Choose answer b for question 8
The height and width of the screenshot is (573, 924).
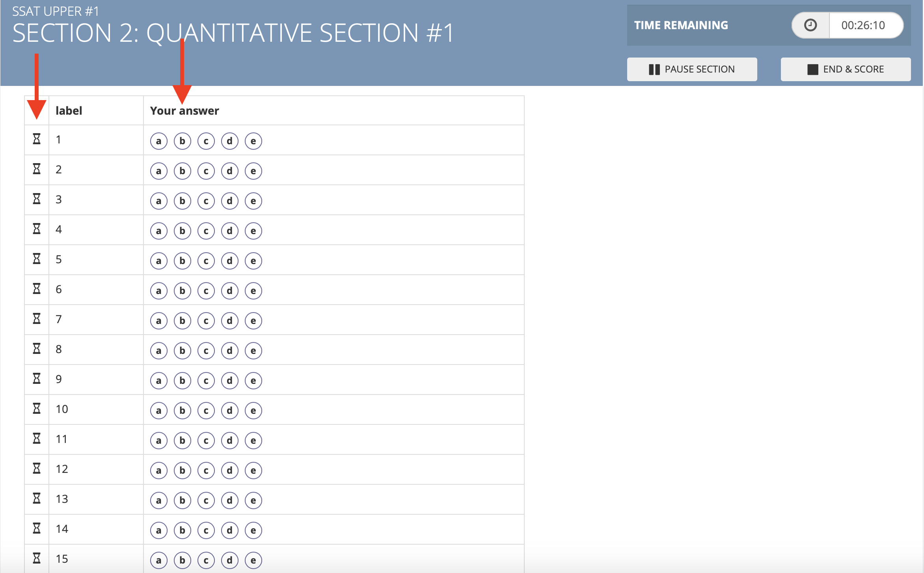coord(182,351)
